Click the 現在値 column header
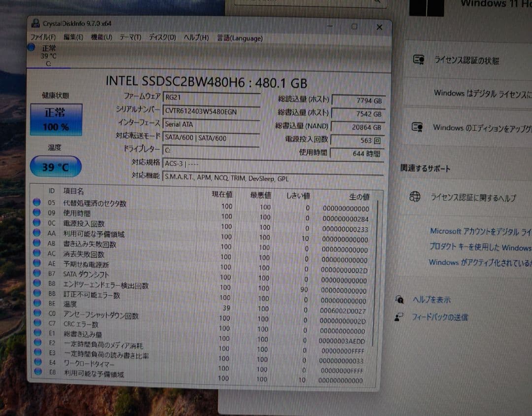Viewport: 532px width, 416px height. coord(222,194)
